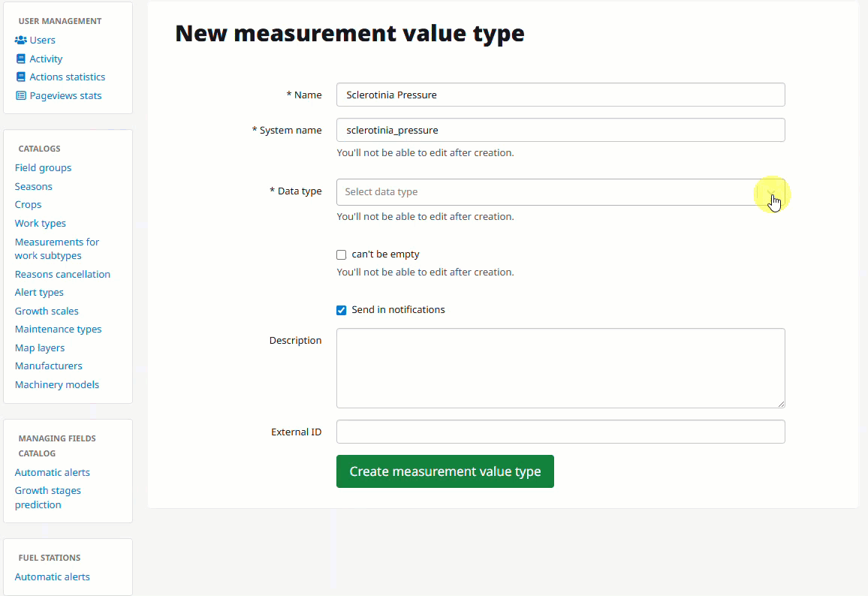Viewport: 868px width, 596px height.
Task: Open the Alert types catalog
Action: coord(39,292)
